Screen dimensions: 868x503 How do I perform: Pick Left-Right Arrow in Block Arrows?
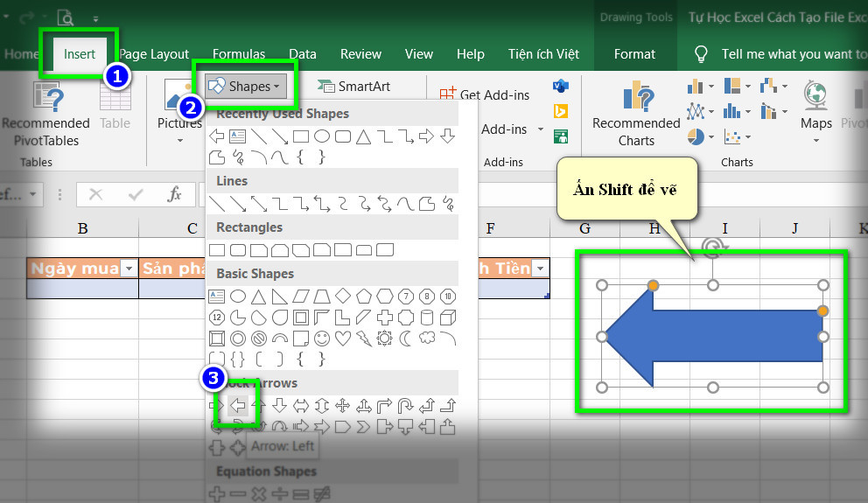click(301, 406)
